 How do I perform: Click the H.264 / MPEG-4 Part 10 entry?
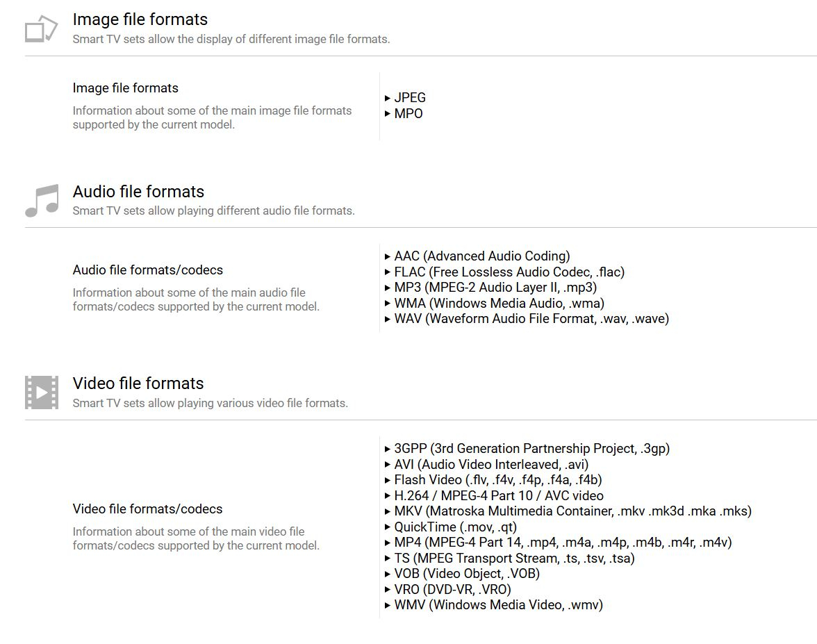499,496
